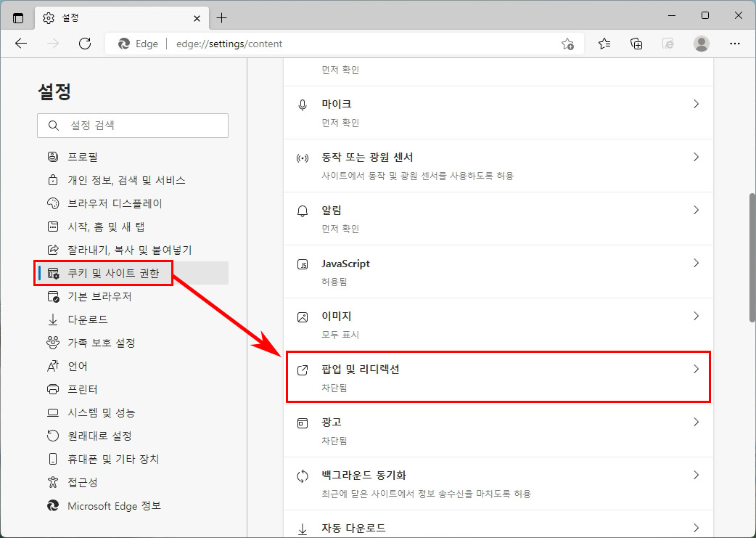Screen dimensions: 756x538
Task: Click the 알림 bell icon
Action: (303, 211)
